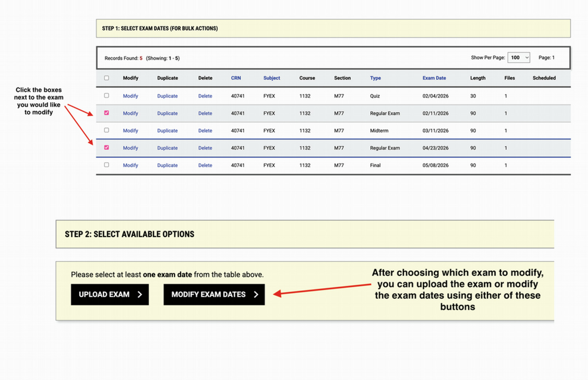Duplicate the Regular Exam dated 02/11/2026
588x380 pixels.
point(167,113)
